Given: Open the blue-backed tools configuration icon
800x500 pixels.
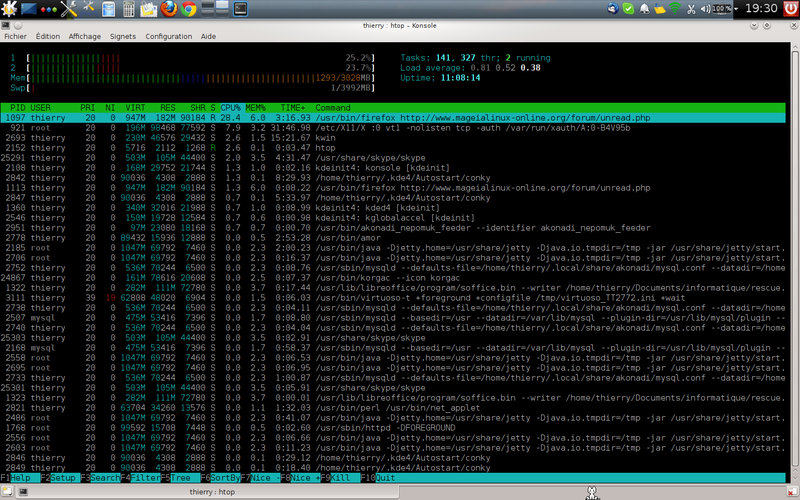Looking at the screenshot, I should coord(89,8).
